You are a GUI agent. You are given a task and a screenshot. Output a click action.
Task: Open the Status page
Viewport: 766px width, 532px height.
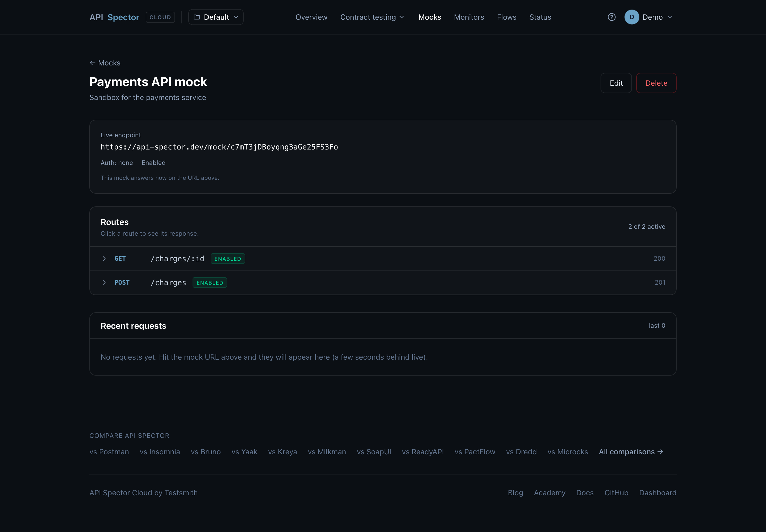tap(540, 17)
